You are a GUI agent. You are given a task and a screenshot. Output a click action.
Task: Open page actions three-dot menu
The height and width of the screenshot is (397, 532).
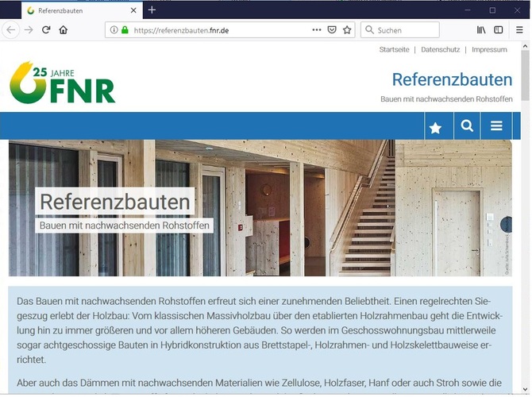317,30
